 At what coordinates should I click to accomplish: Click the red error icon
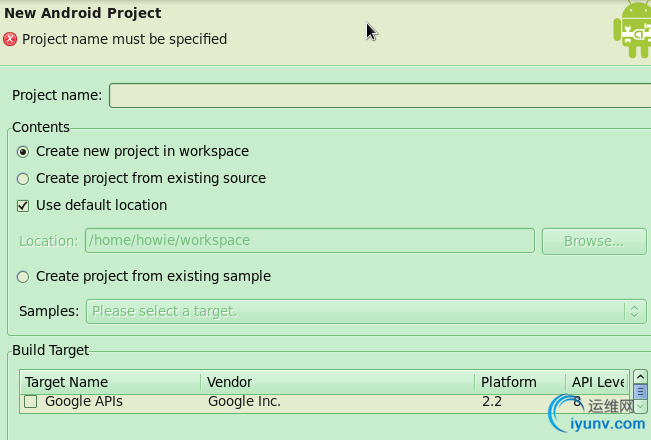coord(10,39)
